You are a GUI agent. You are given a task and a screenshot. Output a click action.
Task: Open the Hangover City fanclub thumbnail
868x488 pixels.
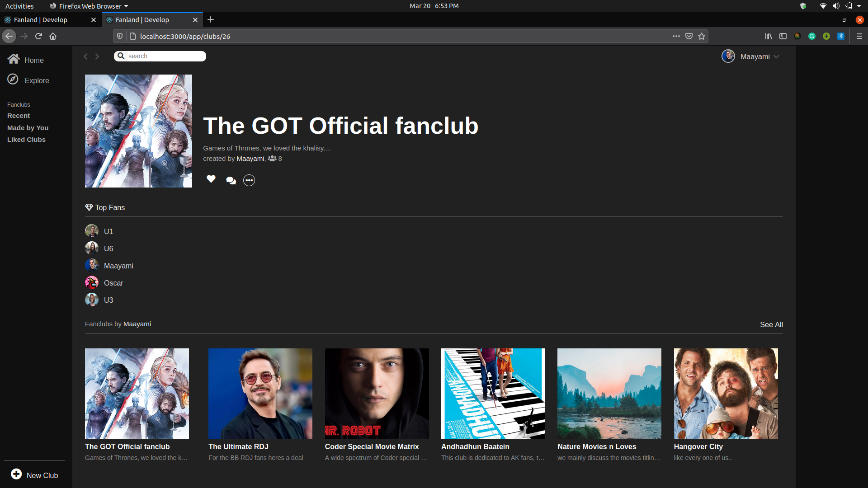pyautogui.click(x=725, y=393)
